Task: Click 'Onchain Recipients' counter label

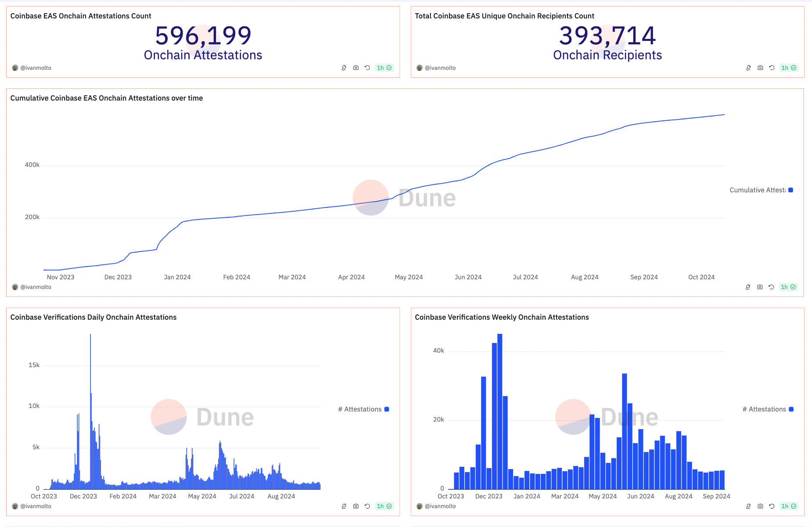Action: point(607,55)
